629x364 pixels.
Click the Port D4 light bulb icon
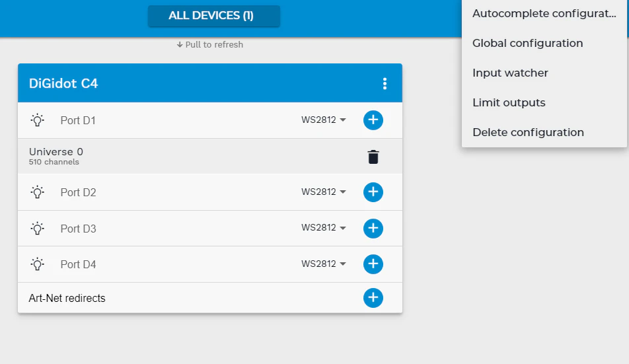[x=37, y=264]
